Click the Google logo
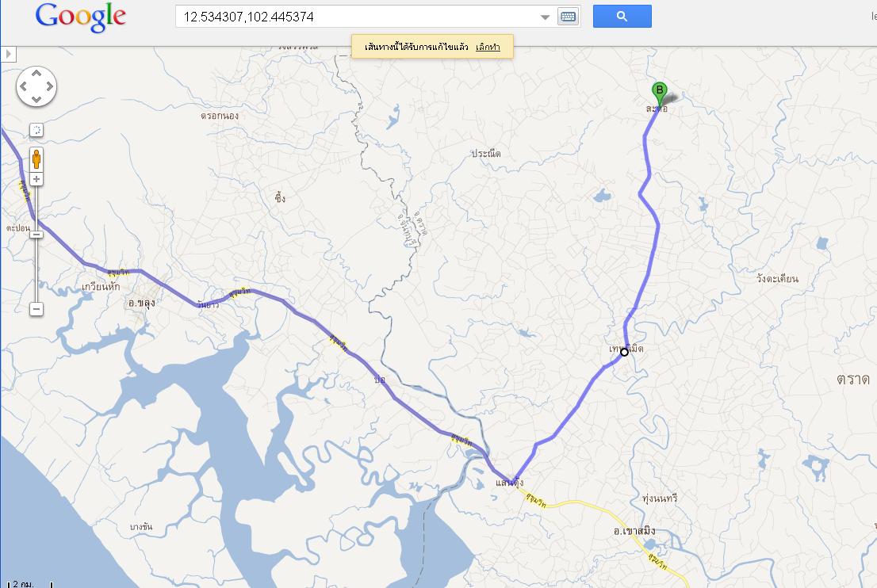The height and width of the screenshot is (588, 877). tap(81, 17)
